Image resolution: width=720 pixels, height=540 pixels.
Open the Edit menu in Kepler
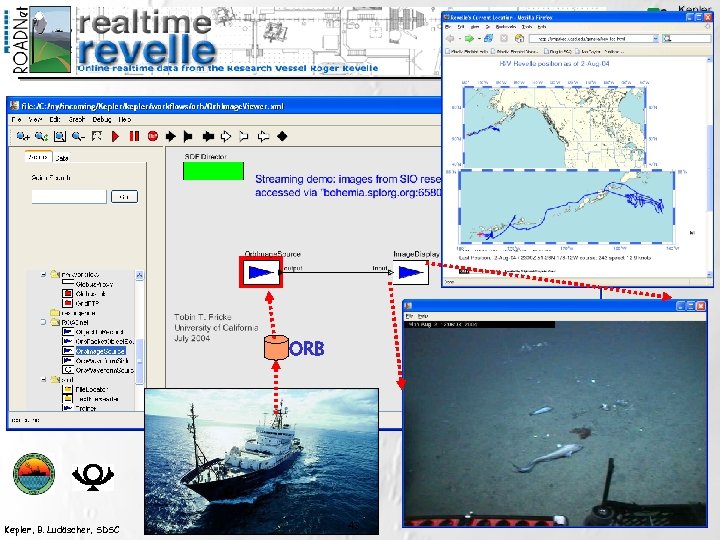pyautogui.click(x=55, y=119)
